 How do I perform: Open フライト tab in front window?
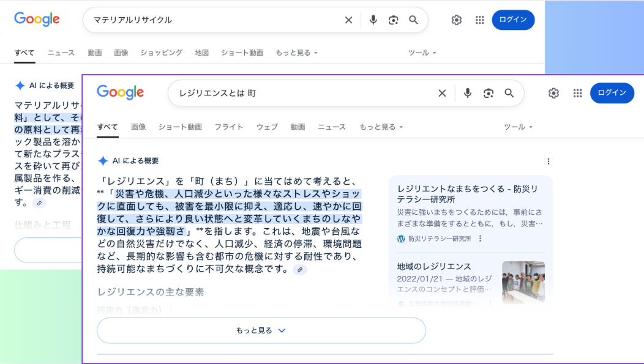point(229,127)
